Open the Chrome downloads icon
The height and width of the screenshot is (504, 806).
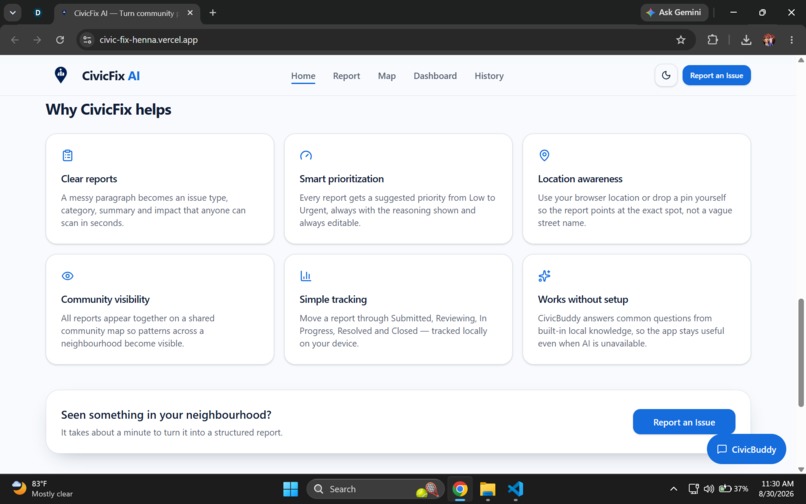pos(746,40)
